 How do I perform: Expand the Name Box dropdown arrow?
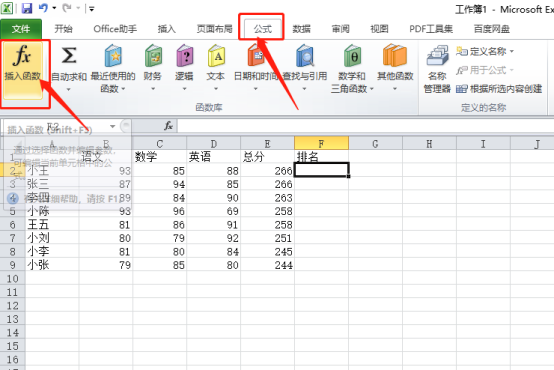coord(112,126)
